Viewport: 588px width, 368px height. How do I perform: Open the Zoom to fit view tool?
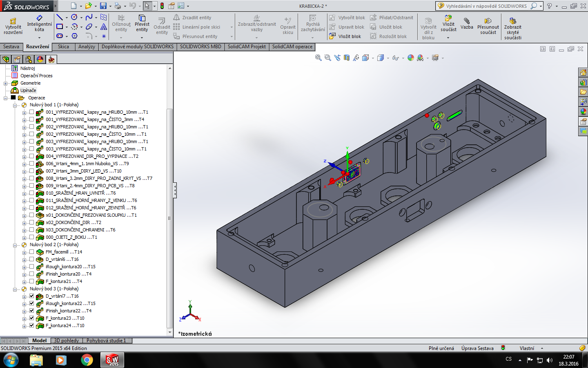318,58
